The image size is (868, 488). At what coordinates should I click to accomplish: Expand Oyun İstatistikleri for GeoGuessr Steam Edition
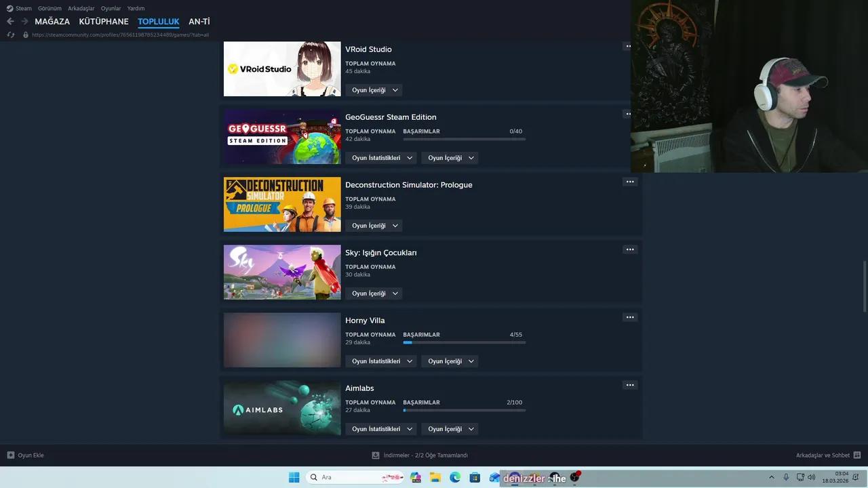pyautogui.click(x=381, y=158)
